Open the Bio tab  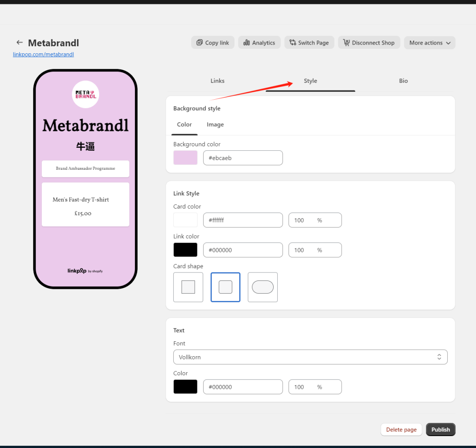tap(403, 81)
